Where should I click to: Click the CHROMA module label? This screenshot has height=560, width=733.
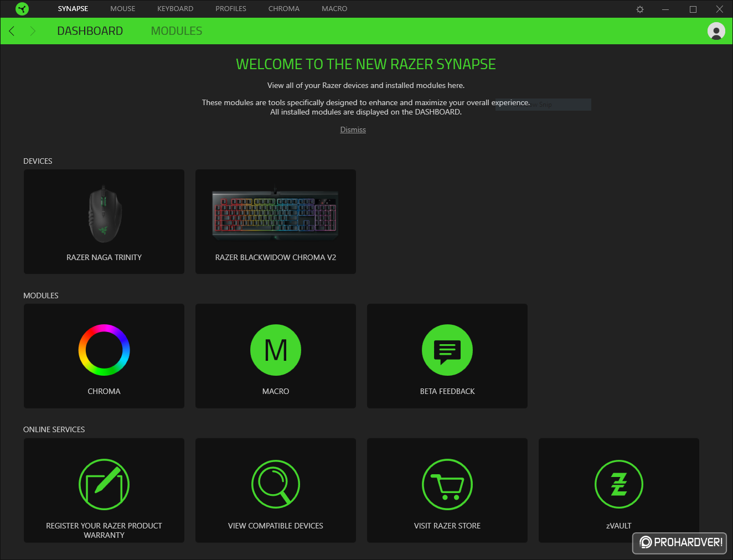104,391
